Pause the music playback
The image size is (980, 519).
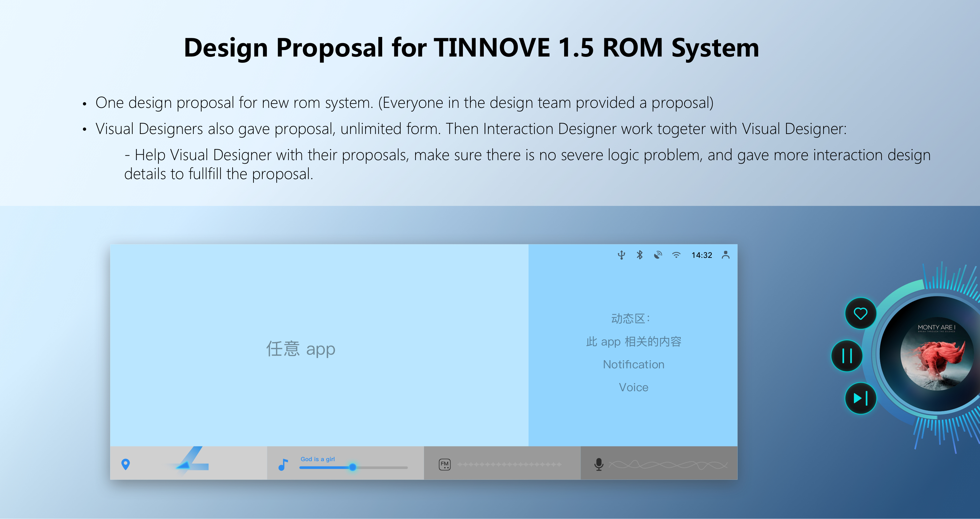pyautogui.click(x=847, y=356)
